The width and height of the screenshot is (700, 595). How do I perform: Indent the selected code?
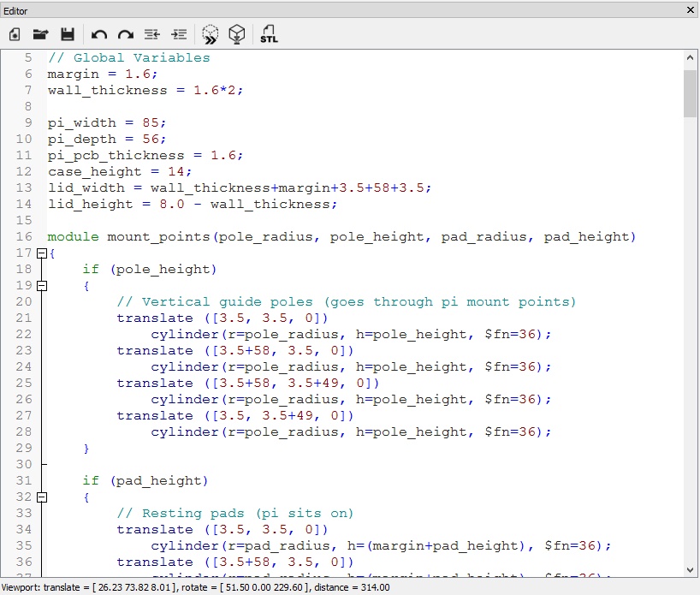pyautogui.click(x=179, y=35)
